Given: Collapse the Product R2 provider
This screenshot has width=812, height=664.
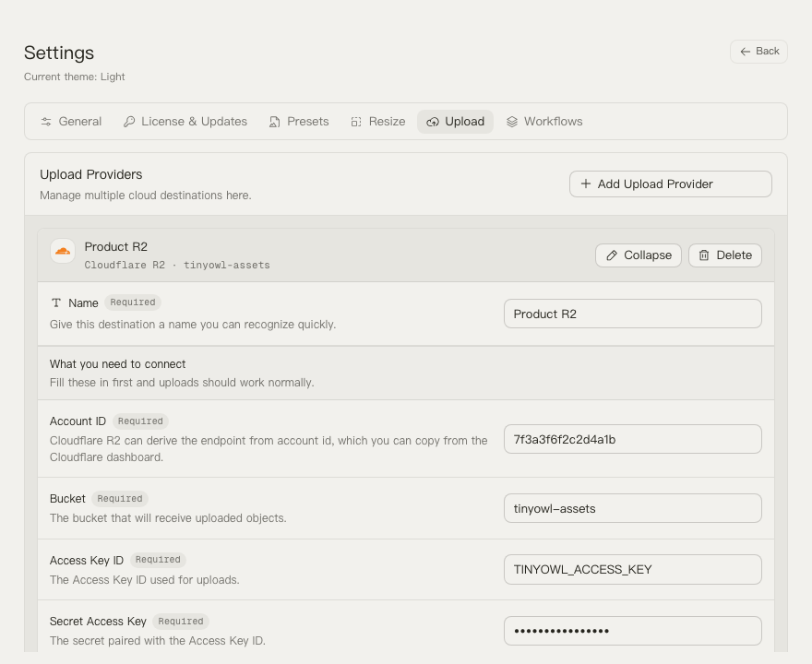Looking at the screenshot, I should click(639, 255).
